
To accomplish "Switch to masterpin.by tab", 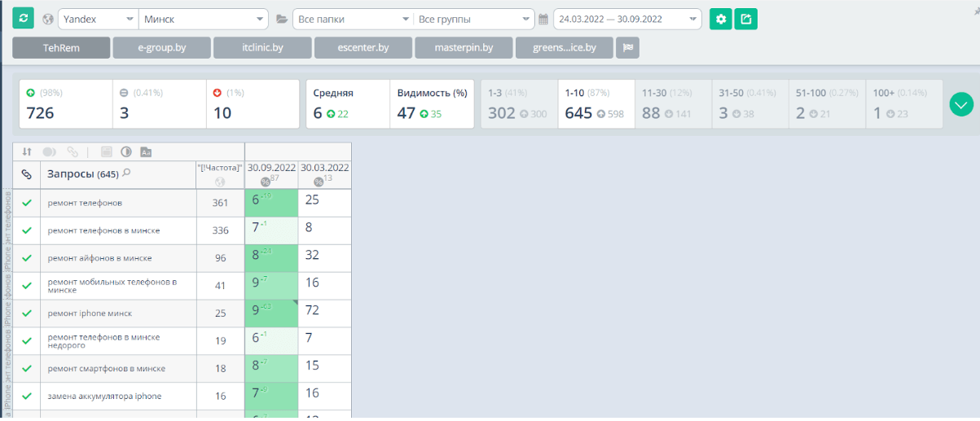I will 464,48.
